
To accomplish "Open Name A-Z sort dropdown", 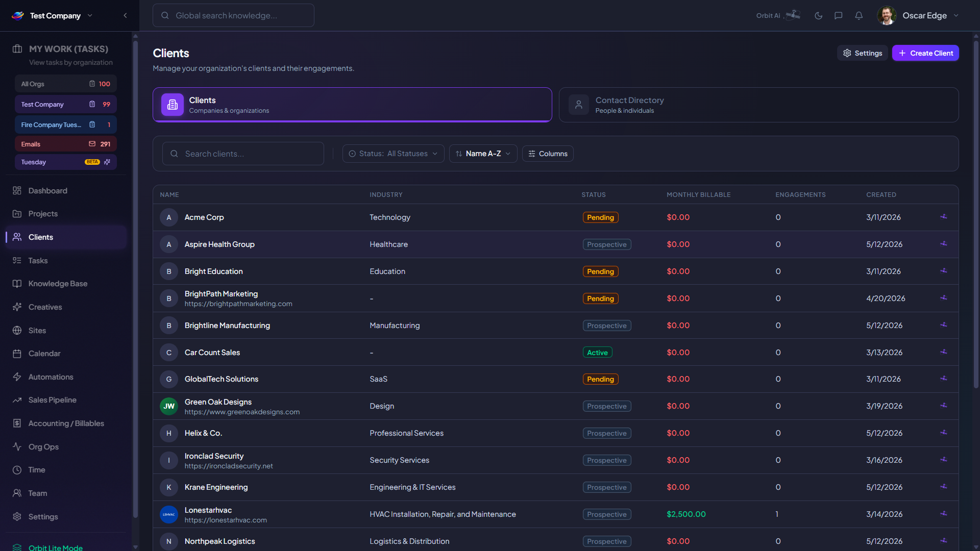I will (x=483, y=154).
